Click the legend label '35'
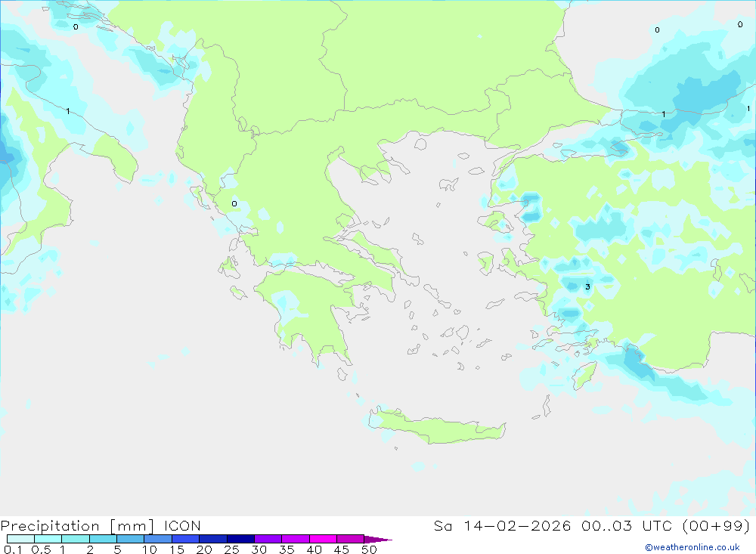Viewport: 756px width, 554px height. tap(287, 549)
